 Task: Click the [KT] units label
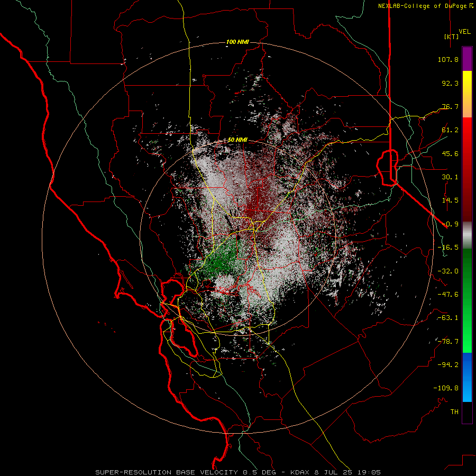(x=452, y=36)
